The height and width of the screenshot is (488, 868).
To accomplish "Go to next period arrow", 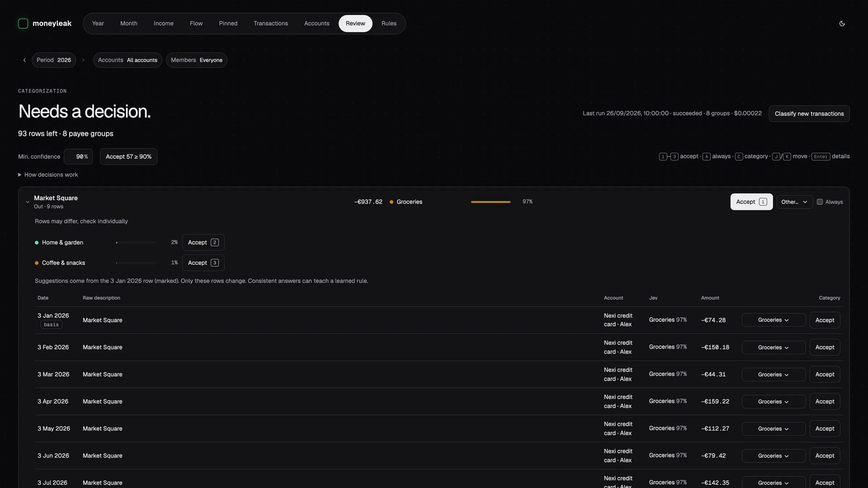I will 83,60.
